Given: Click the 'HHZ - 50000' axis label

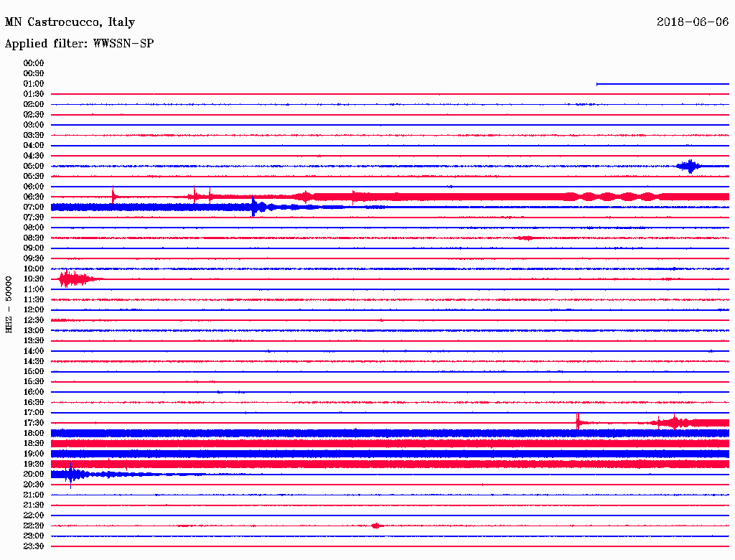Looking at the screenshot, I should (9, 304).
